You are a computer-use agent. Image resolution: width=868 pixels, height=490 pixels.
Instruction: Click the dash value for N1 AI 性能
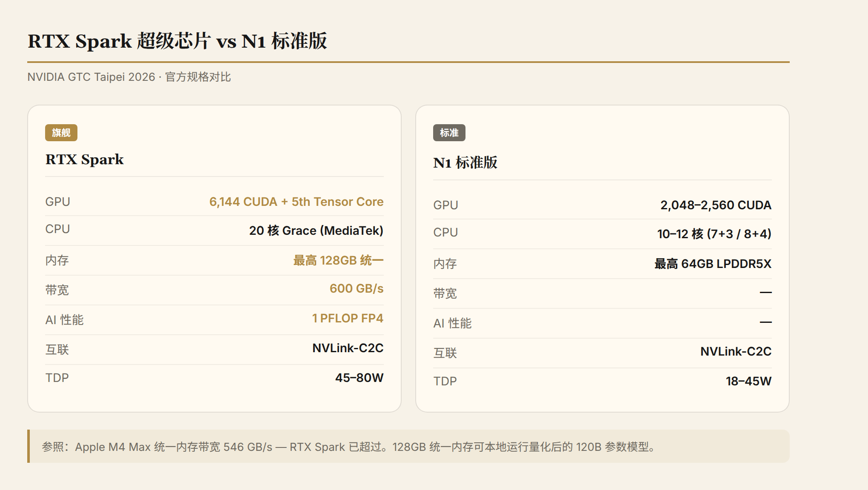coord(766,322)
